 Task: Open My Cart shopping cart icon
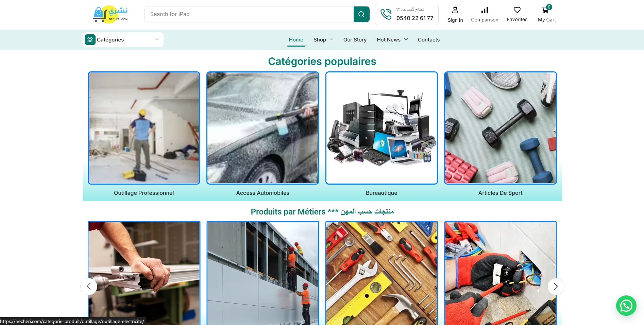pyautogui.click(x=545, y=10)
